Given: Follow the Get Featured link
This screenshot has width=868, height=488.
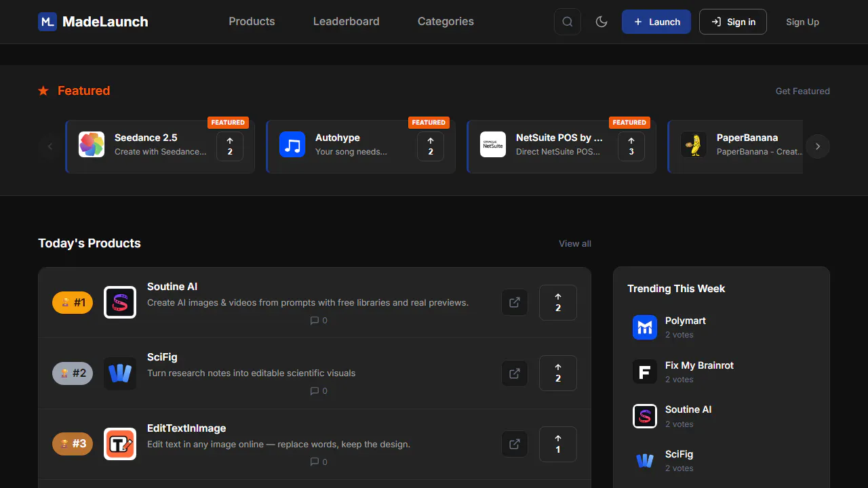Looking at the screenshot, I should (x=803, y=91).
